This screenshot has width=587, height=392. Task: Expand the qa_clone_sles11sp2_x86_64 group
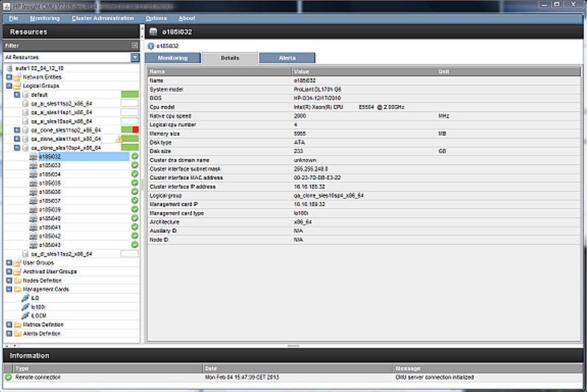[x=17, y=130]
